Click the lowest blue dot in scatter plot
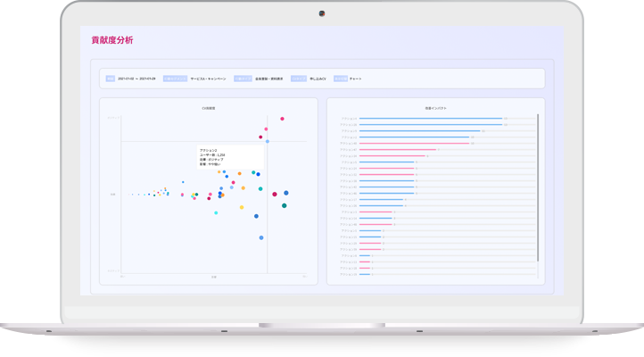644x357 pixels. point(261,237)
